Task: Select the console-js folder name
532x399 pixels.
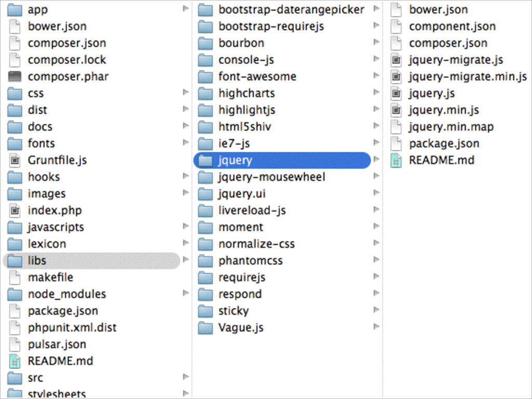Action: click(x=246, y=60)
